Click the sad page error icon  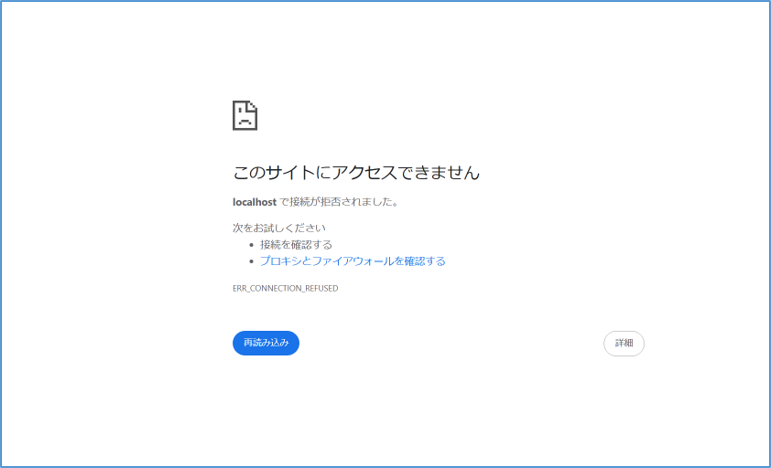(x=245, y=116)
